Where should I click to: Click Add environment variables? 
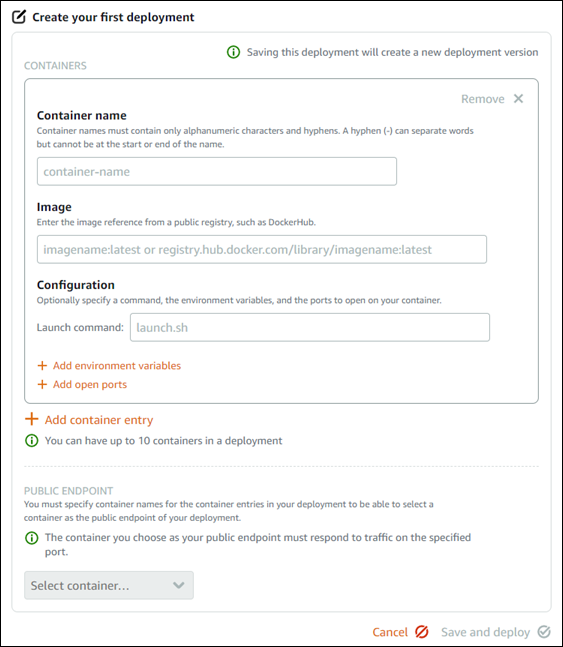point(117,366)
